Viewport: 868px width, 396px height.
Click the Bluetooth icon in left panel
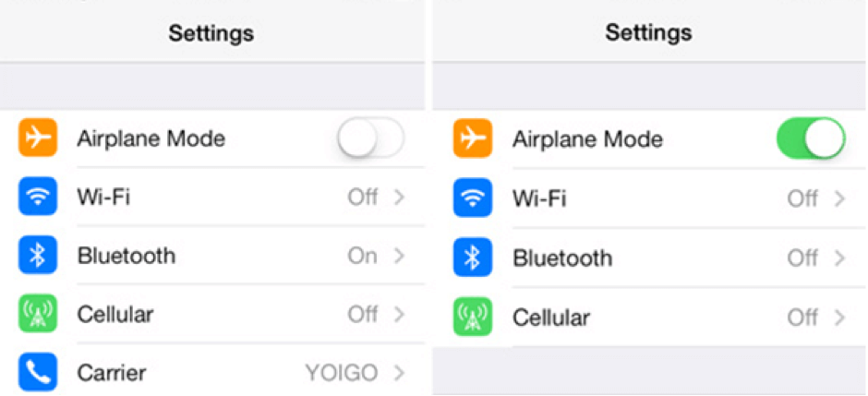click(x=37, y=256)
